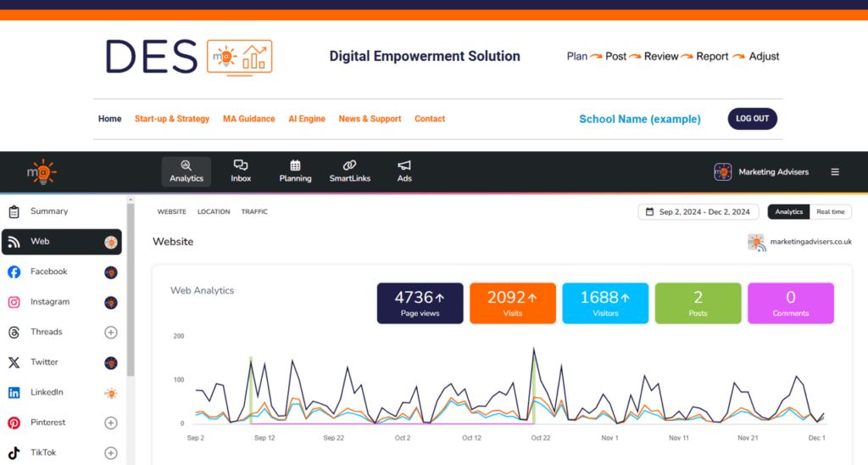The height and width of the screenshot is (465, 868).
Task: Open SmartLinks chain icon
Action: click(x=349, y=165)
